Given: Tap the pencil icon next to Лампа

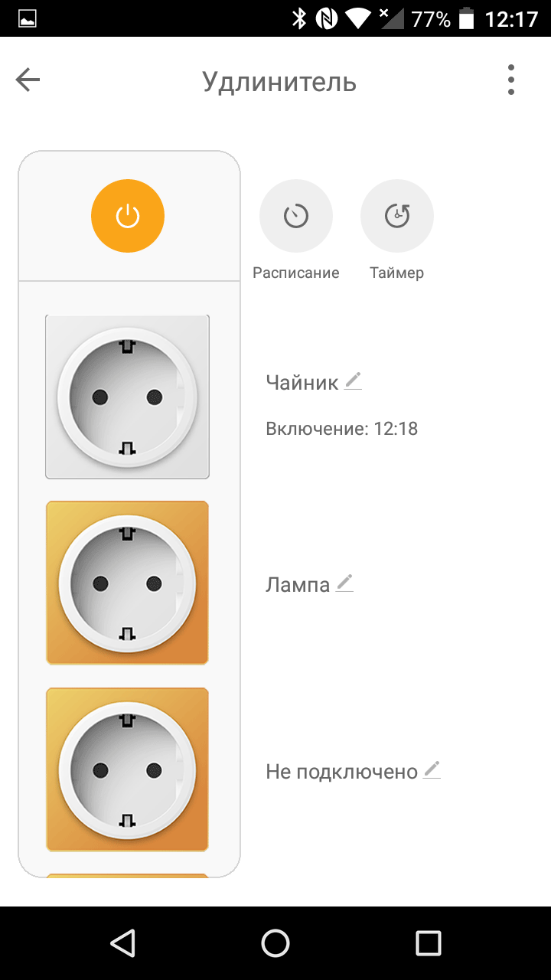Looking at the screenshot, I should tap(345, 583).
